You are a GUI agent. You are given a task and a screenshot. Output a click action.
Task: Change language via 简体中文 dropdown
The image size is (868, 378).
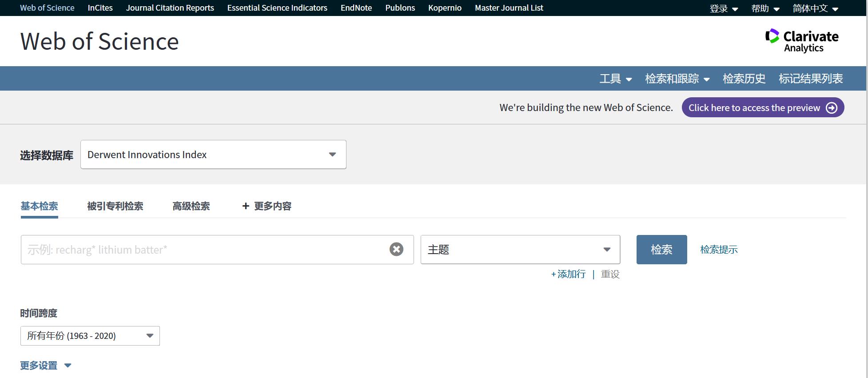[x=816, y=8]
